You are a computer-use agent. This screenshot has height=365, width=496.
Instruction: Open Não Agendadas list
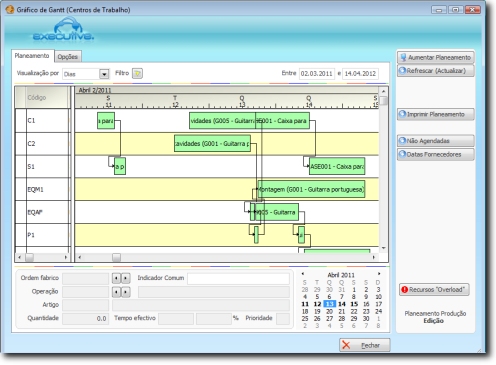click(435, 141)
